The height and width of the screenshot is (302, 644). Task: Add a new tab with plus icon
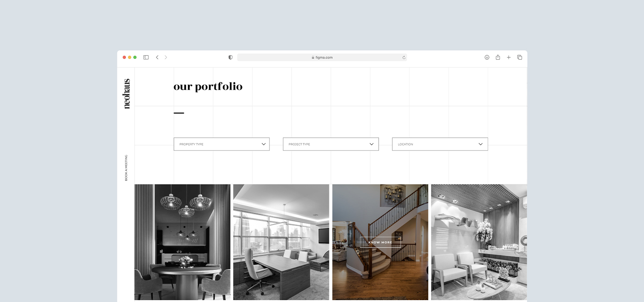coord(509,57)
